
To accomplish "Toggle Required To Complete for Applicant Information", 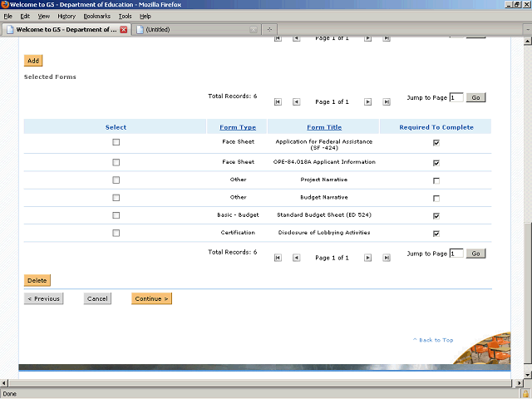I will 436,163.
